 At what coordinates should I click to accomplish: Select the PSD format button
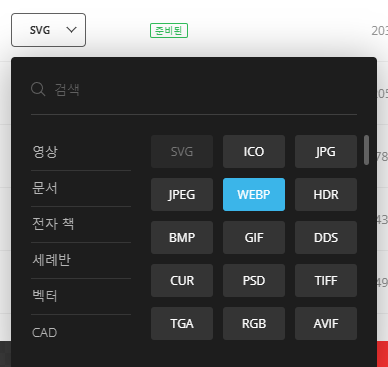pyautogui.click(x=254, y=281)
